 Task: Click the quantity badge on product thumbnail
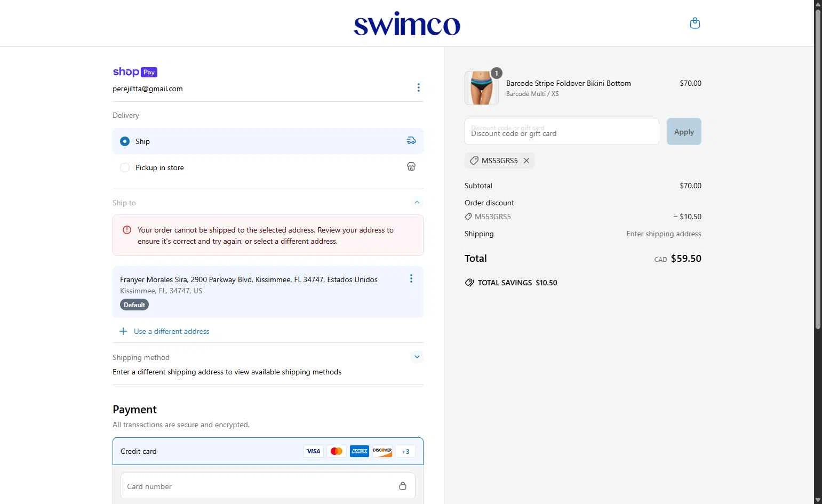pyautogui.click(x=497, y=73)
